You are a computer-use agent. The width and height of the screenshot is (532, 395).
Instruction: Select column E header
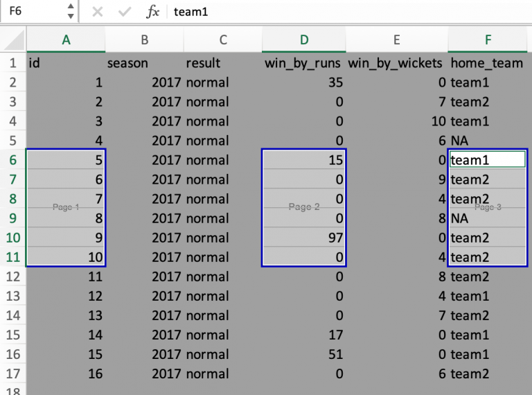point(397,40)
